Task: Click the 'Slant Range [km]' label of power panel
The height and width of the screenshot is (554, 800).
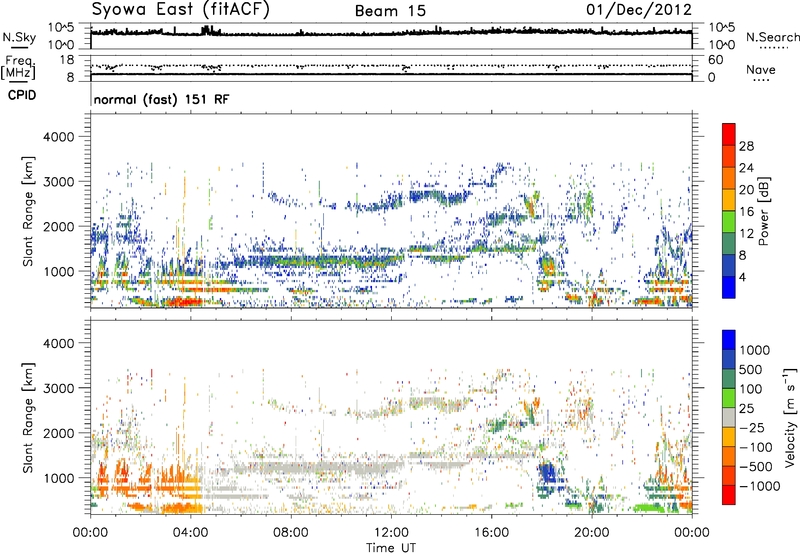Action: point(28,211)
